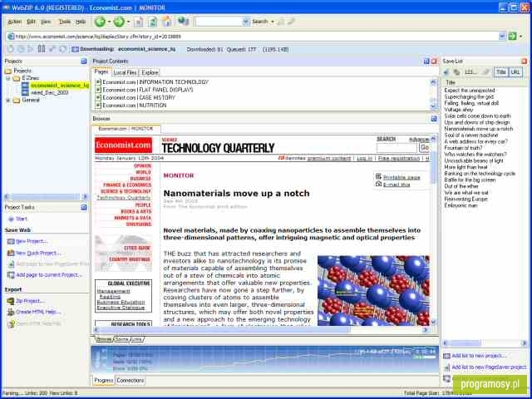Select the Progress tab

point(103,381)
